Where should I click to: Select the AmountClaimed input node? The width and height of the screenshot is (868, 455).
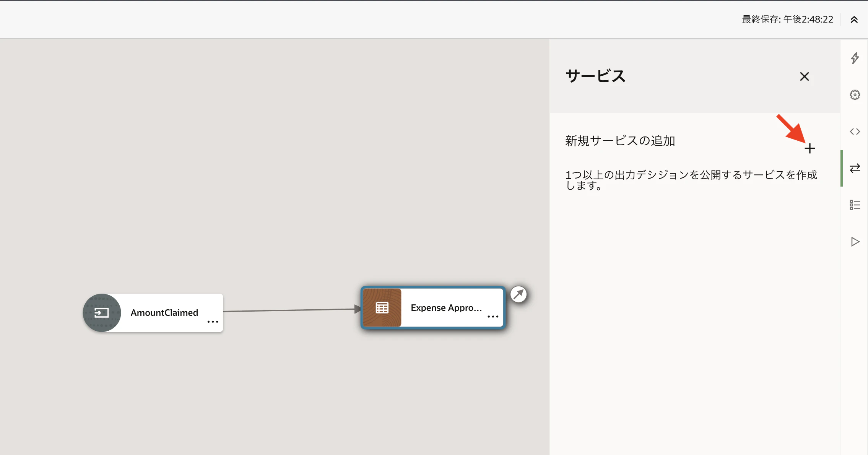click(x=153, y=313)
